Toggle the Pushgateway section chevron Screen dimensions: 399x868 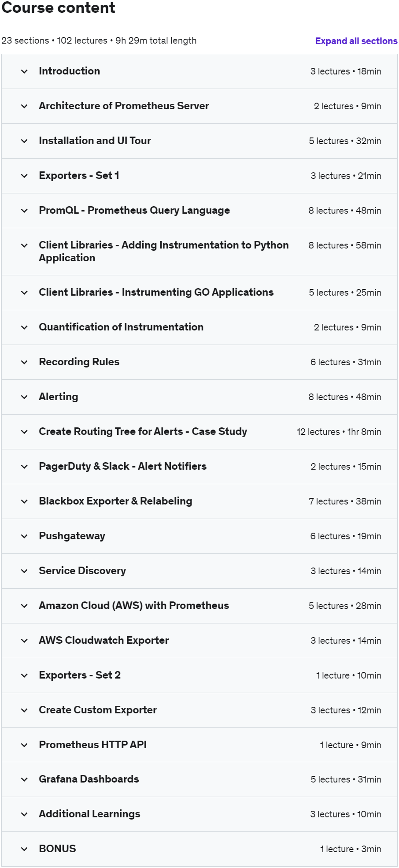pyautogui.click(x=24, y=536)
